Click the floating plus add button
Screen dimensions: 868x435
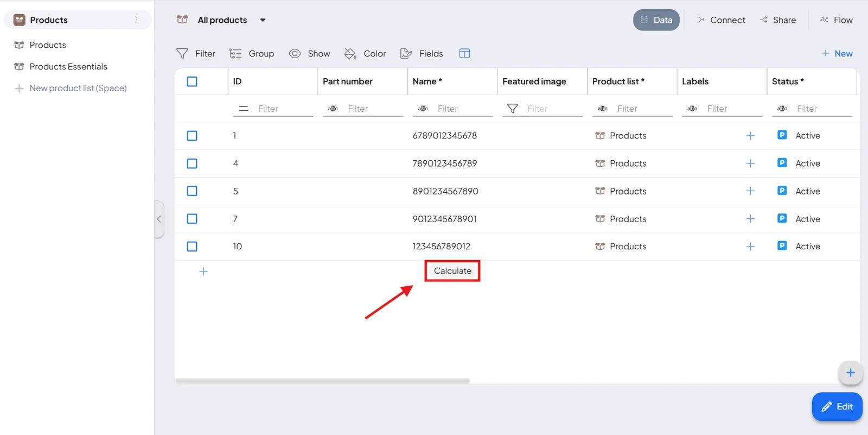pyautogui.click(x=850, y=373)
